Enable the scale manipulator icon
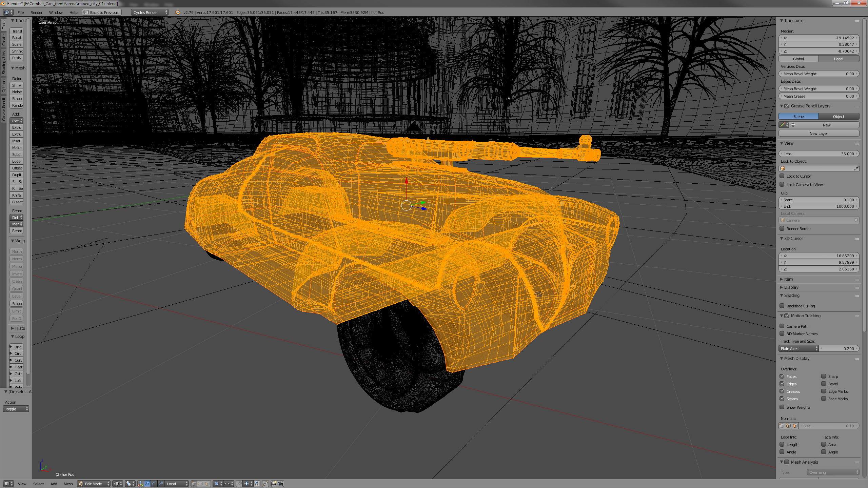Viewport: 868px width, 488px height. [161, 484]
